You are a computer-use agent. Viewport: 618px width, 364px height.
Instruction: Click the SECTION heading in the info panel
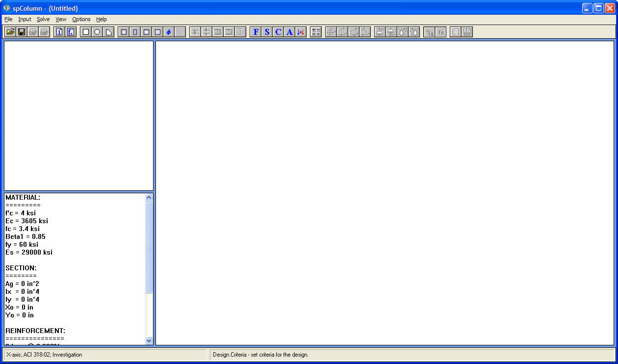(x=21, y=268)
